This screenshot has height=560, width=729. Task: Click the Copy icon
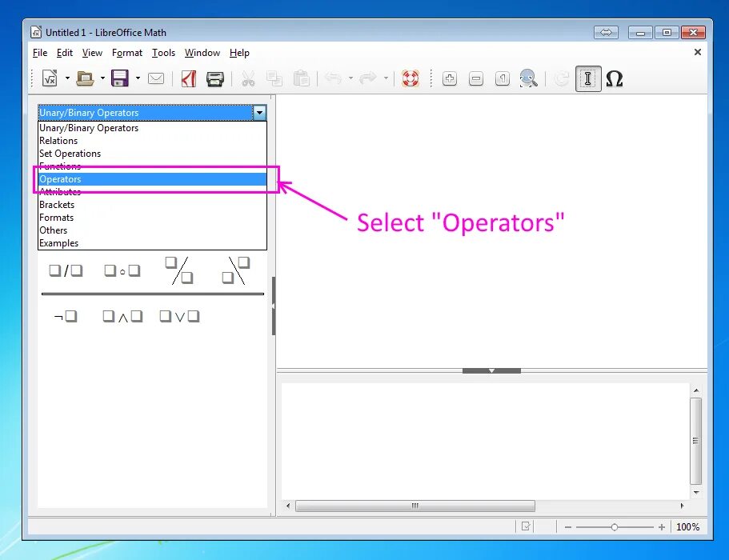coord(274,78)
